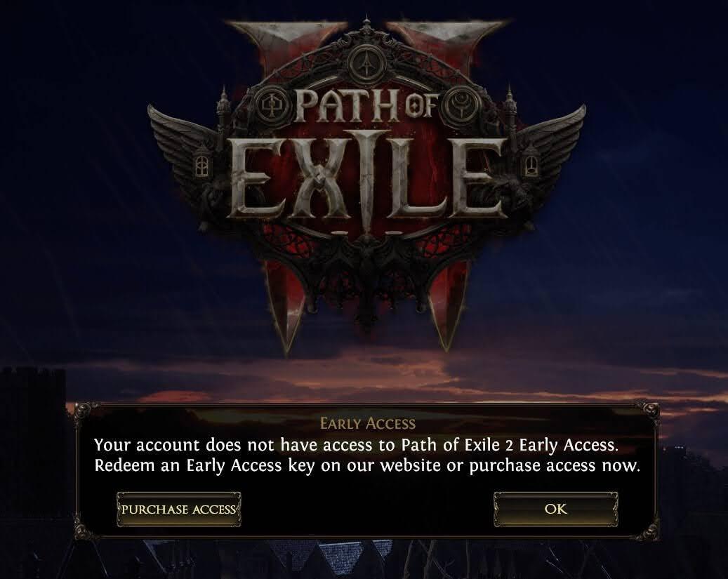Click the left circular rune emblem beside PATH
The width and height of the screenshot is (728, 579).
[x=271, y=107]
